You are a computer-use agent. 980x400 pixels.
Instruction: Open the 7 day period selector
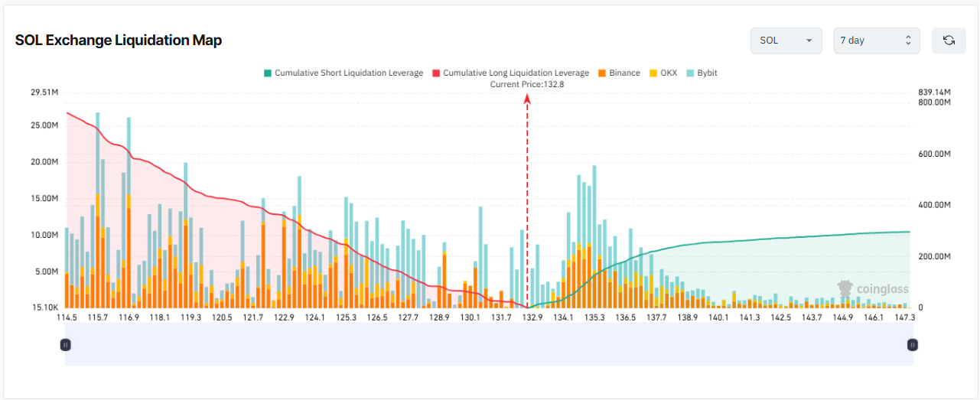tap(877, 41)
